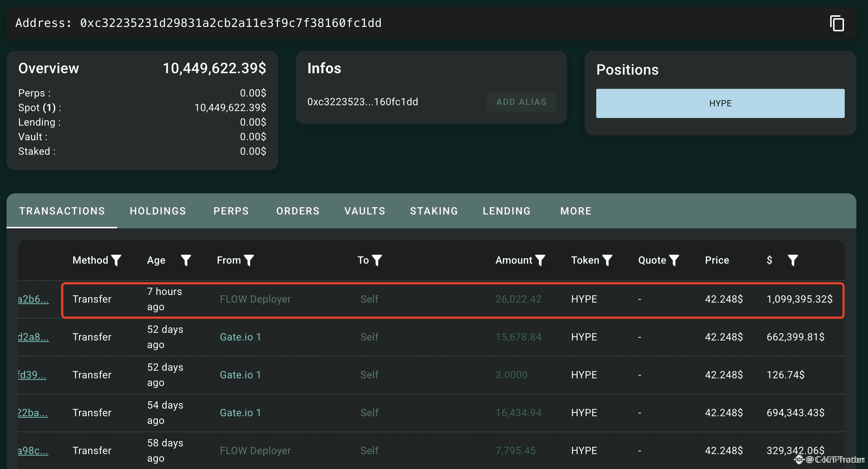Click the amount 3.0000
Viewport: 868px width, 469px height.
511,375
